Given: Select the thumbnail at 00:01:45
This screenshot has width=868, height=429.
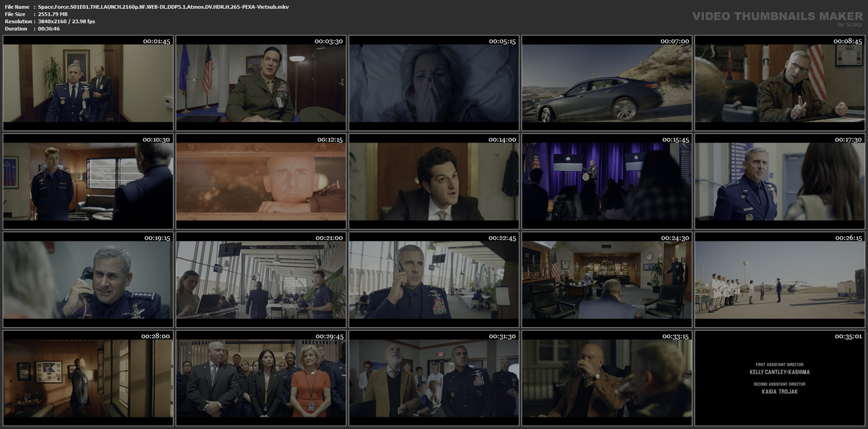Looking at the screenshot, I should tap(88, 83).
